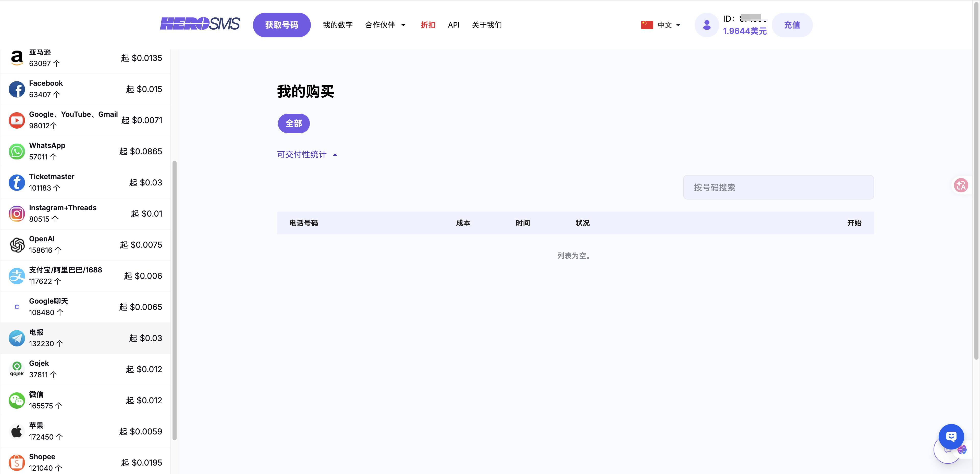Click the 获取号码 button
Screen dimensions: 980x474
pyautogui.click(x=281, y=25)
